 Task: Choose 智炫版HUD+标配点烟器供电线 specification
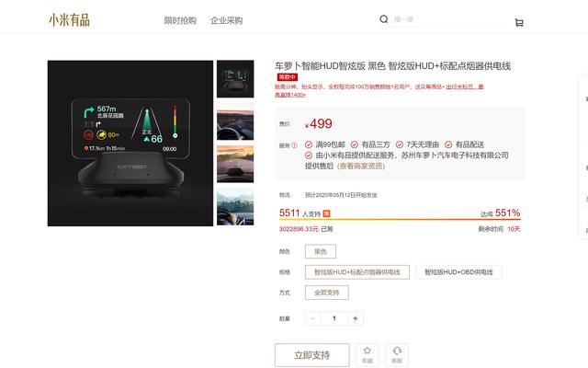[x=356, y=272]
